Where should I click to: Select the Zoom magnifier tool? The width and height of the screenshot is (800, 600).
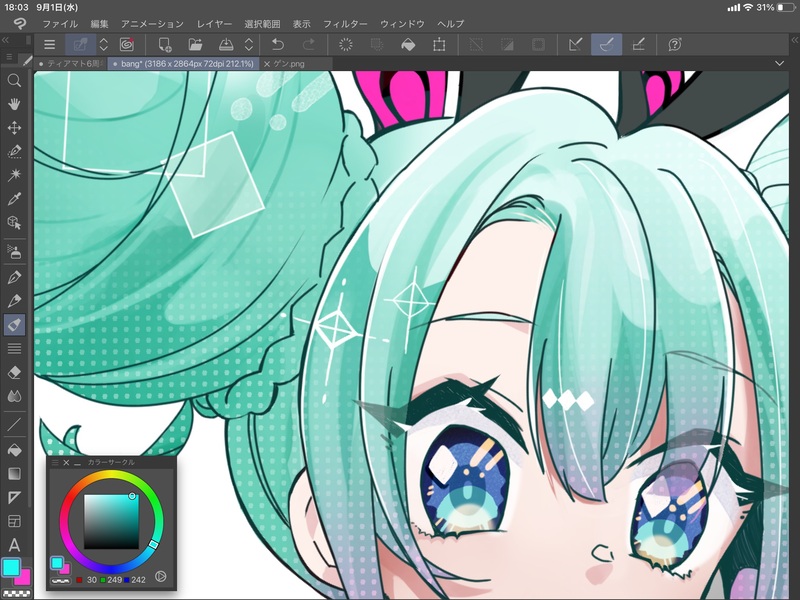[14, 80]
